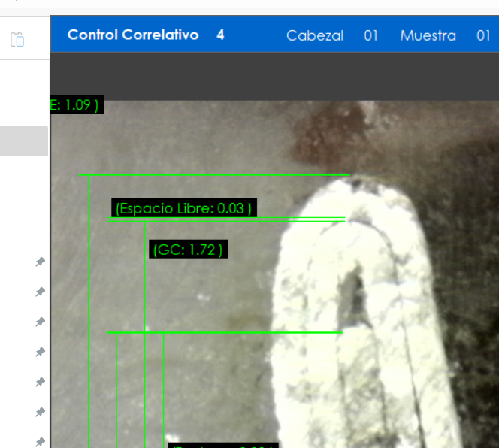499x448 pixels.
Task: Click the bottom-most pin icon
Action: [40, 442]
